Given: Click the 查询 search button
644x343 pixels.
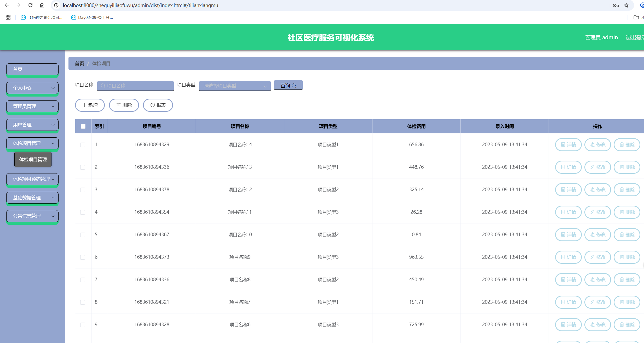Looking at the screenshot, I should 288,85.
